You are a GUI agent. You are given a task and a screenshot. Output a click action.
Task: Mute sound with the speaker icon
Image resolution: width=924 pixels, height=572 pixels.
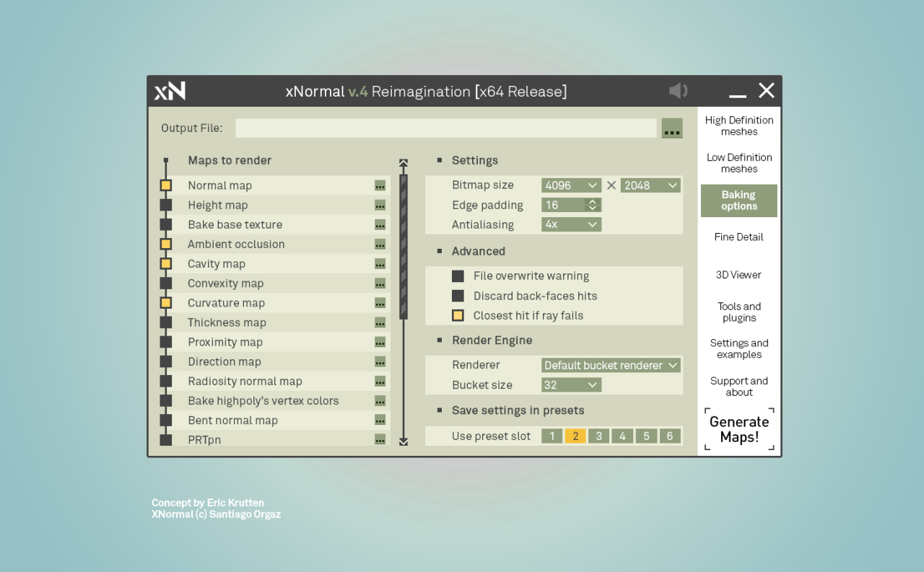pos(678,91)
